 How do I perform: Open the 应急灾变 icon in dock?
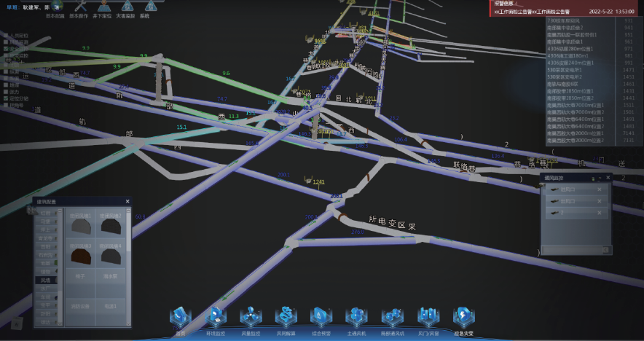pos(463,318)
